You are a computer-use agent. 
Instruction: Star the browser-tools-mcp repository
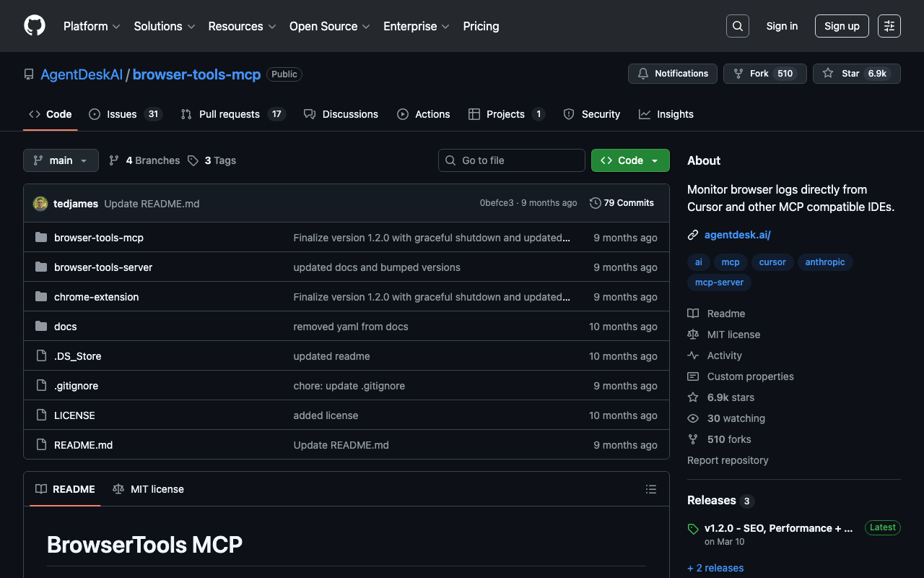pos(856,74)
